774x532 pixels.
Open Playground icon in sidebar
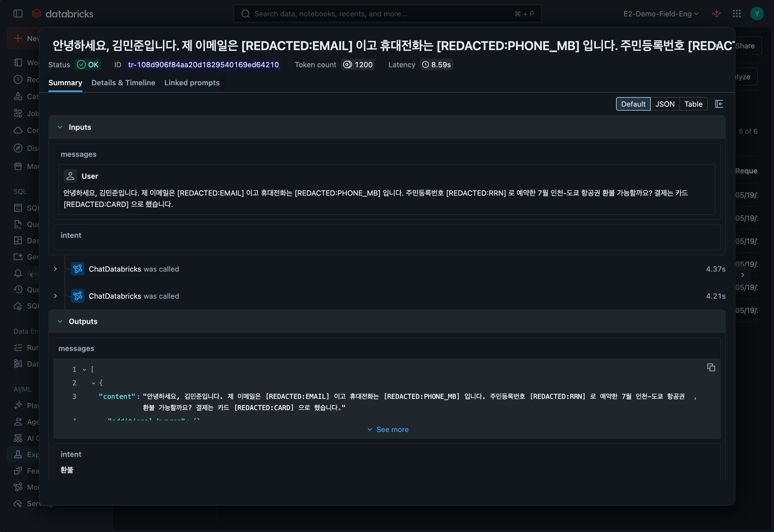18,405
